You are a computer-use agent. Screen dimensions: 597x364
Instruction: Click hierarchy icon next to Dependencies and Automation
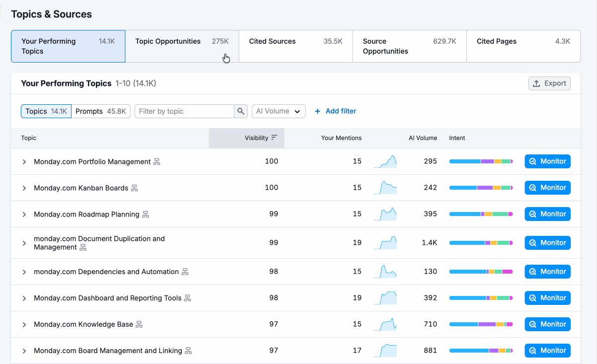pyautogui.click(x=185, y=272)
